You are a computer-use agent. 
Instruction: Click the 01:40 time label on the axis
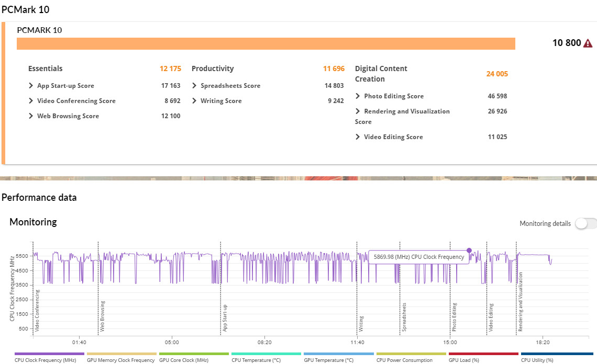pos(79,343)
